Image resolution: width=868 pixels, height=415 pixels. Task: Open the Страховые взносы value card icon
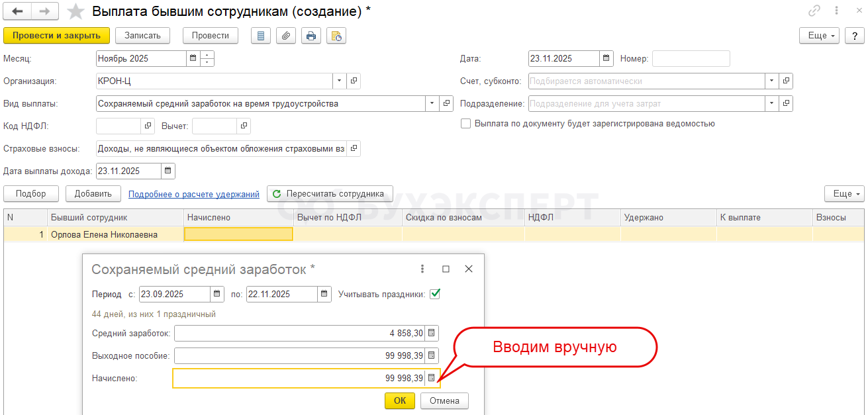pos(354,148)
